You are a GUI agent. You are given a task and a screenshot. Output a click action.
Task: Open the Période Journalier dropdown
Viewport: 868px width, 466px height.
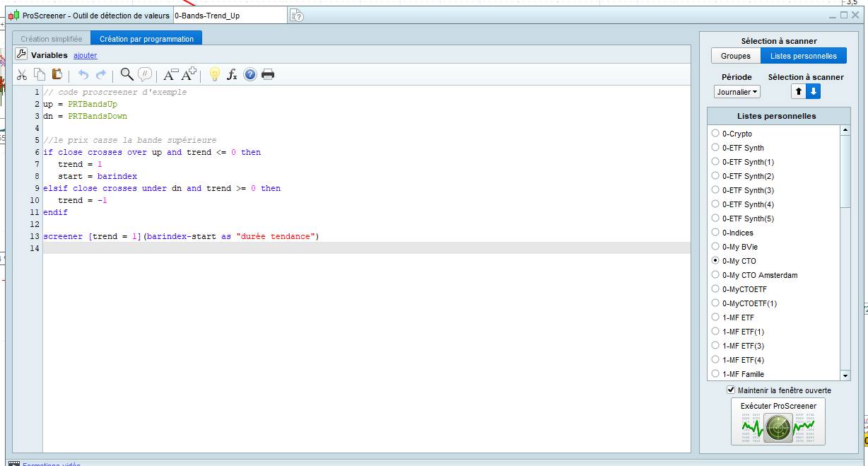737,92
